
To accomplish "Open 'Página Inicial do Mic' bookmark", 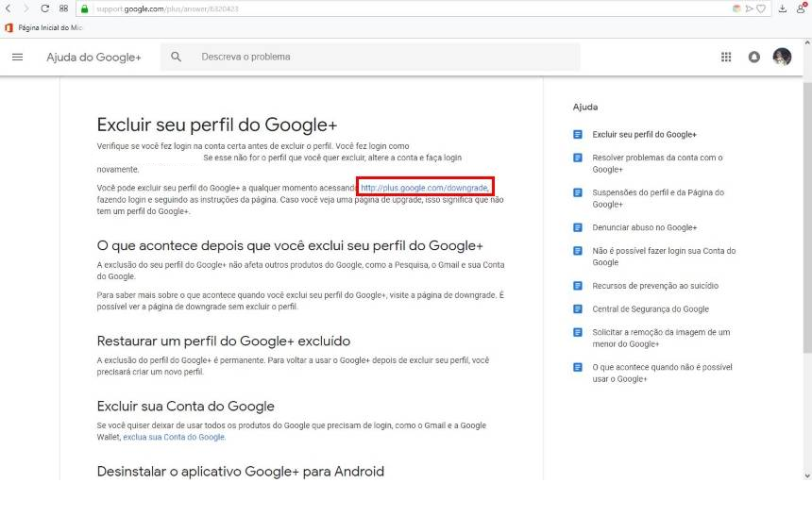I will (50, 28).
